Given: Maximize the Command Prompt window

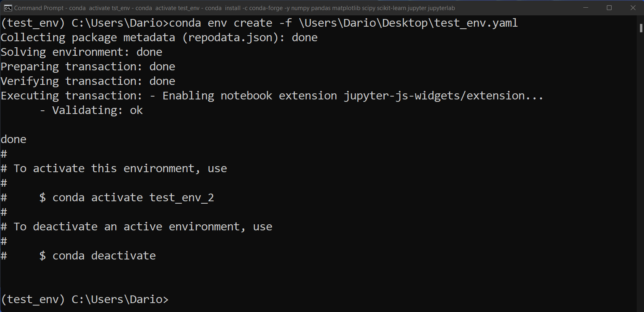Looking at the screenshot, I should [x=609, y=8].
